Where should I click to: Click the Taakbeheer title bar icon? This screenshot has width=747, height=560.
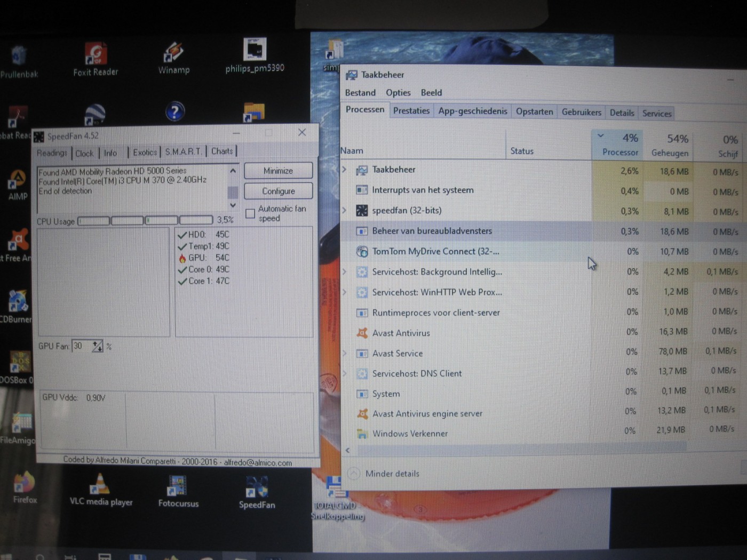click(x=352, y=75)
